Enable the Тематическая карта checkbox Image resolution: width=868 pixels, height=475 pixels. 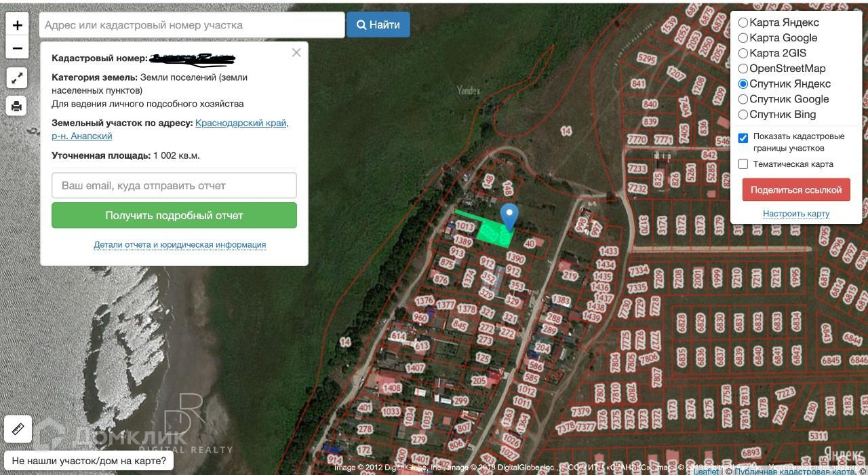(x=743, y=164)
